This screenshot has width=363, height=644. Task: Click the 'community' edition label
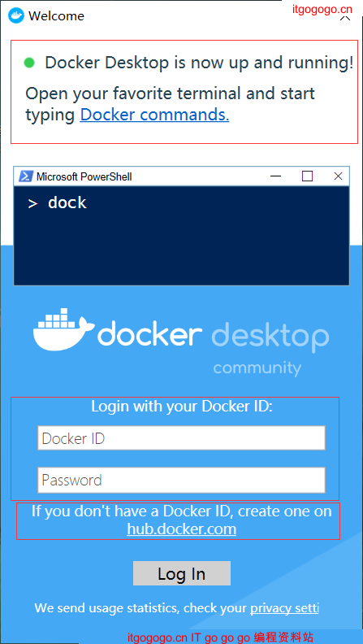pos(257,368)
